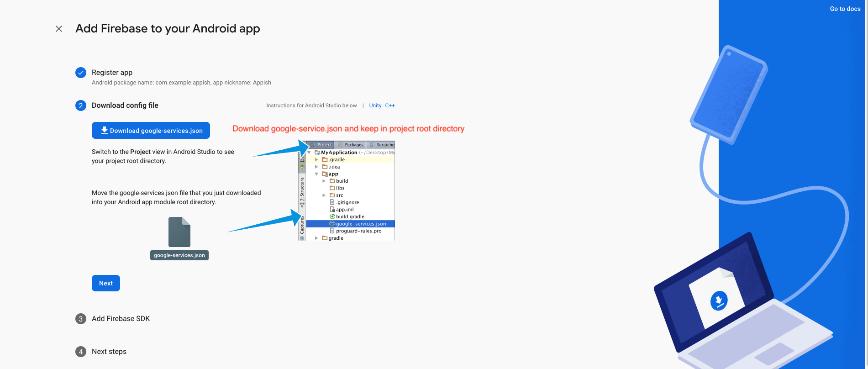
Task: Click the Scratches tab in Android Studio image
Action: click(382, 145)
